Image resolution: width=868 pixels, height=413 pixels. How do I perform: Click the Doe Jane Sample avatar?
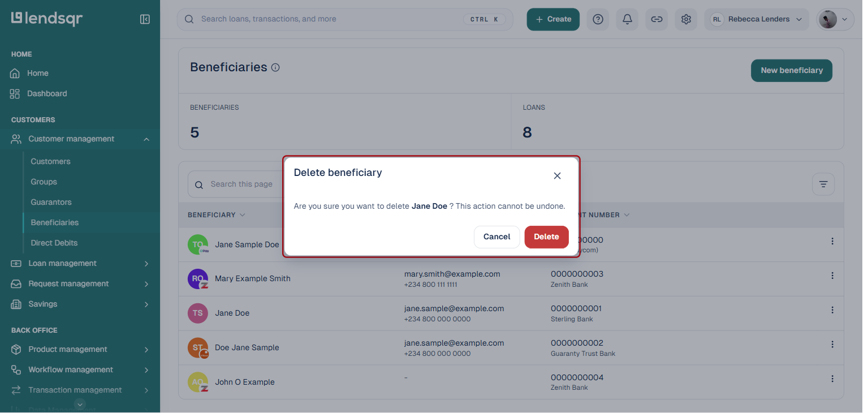click(198, 348)
